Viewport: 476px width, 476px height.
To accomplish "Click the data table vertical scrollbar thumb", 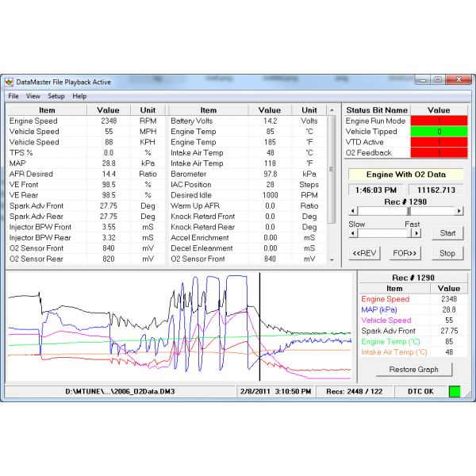I will click(x=332, y=169).
